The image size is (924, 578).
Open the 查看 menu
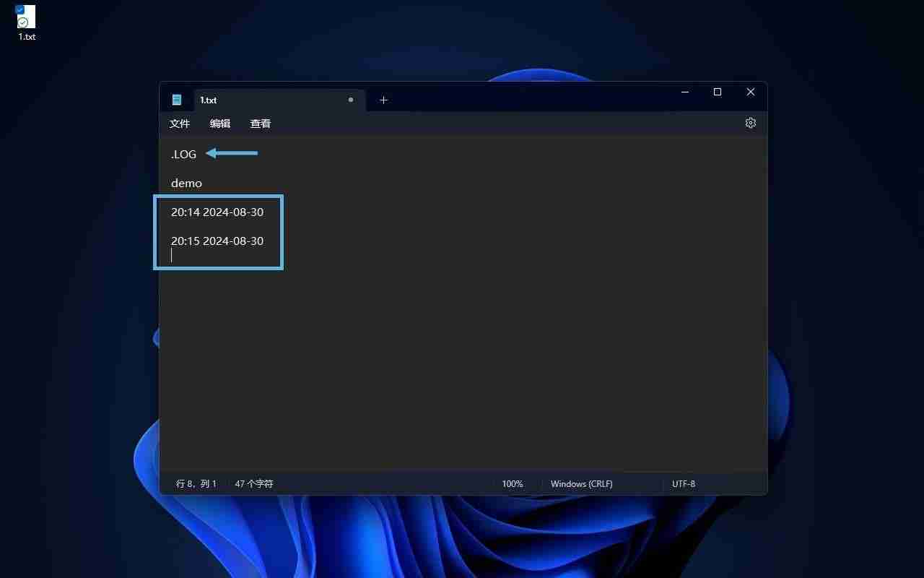pyautogui.click(x=261, y=123)
